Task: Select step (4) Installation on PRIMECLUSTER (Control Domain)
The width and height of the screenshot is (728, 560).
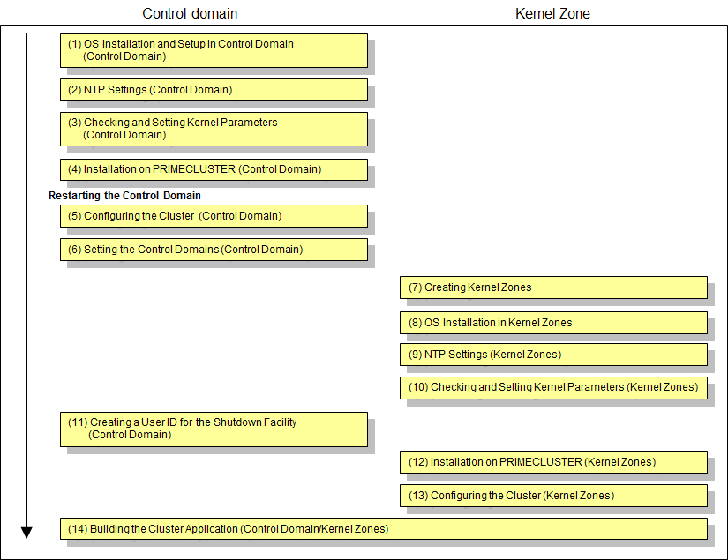Action: tap(214, 169)
